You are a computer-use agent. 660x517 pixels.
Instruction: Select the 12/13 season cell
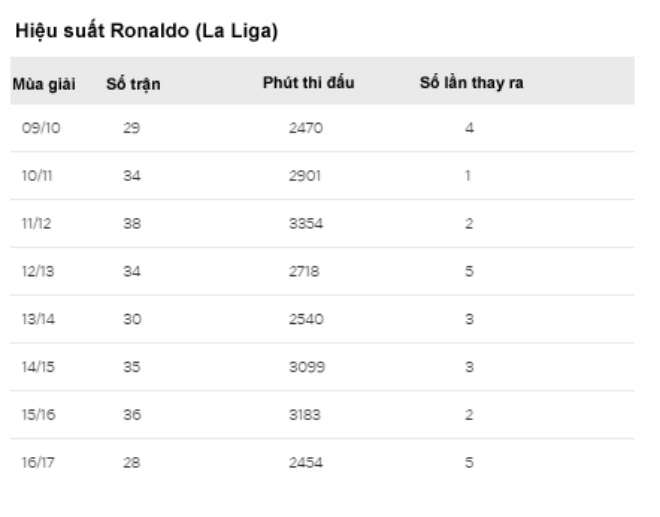tap(34, 271)
